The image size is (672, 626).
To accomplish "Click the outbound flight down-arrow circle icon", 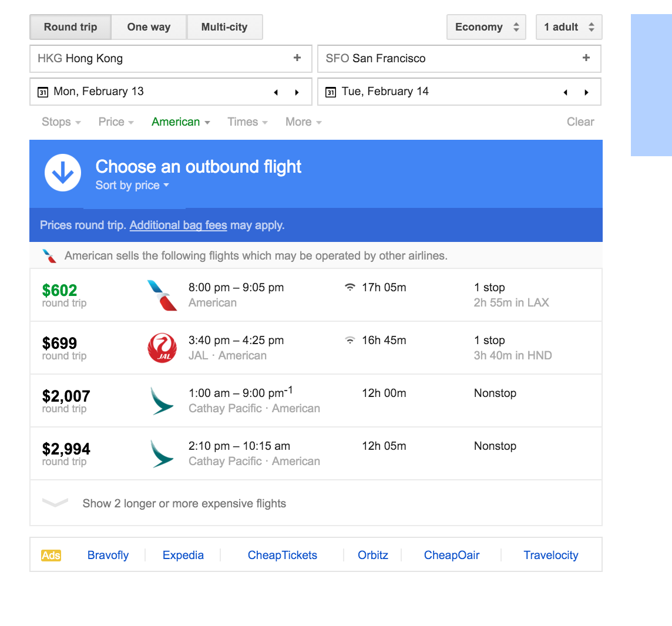I will tap(63, 173).
